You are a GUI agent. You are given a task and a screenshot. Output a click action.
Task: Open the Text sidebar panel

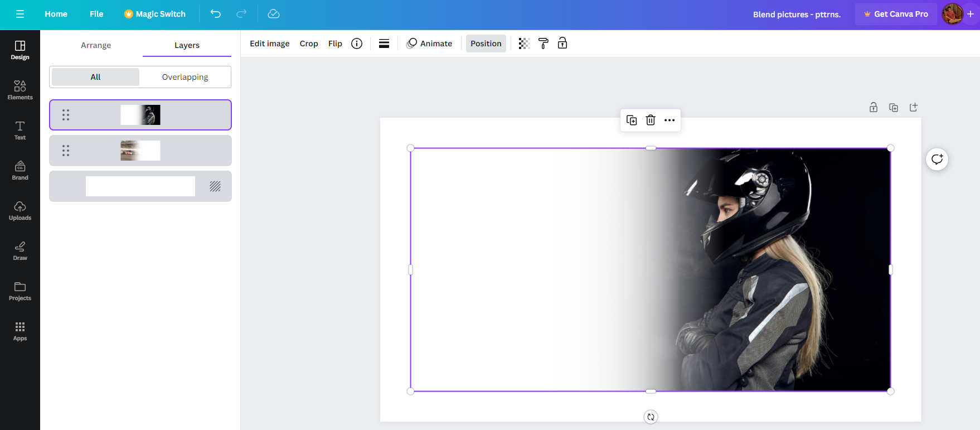point(20,131)
